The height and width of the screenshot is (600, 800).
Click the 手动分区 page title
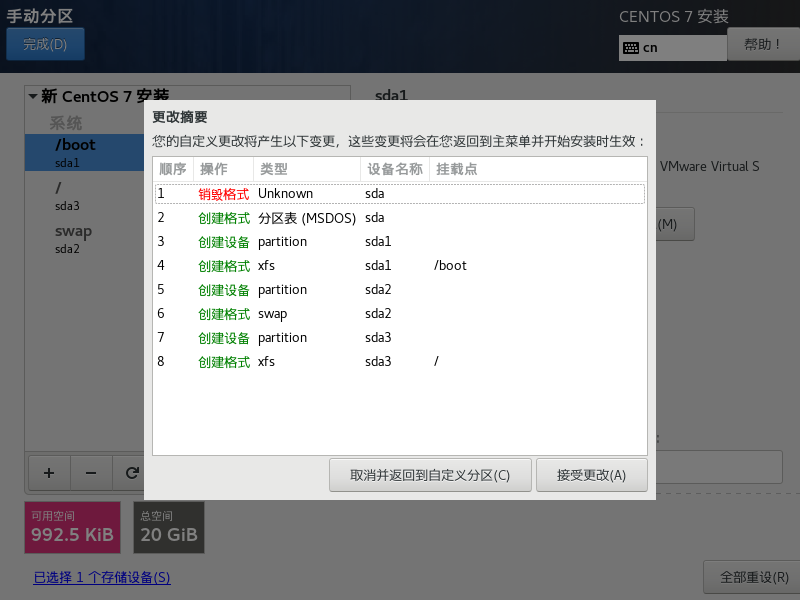40,16
